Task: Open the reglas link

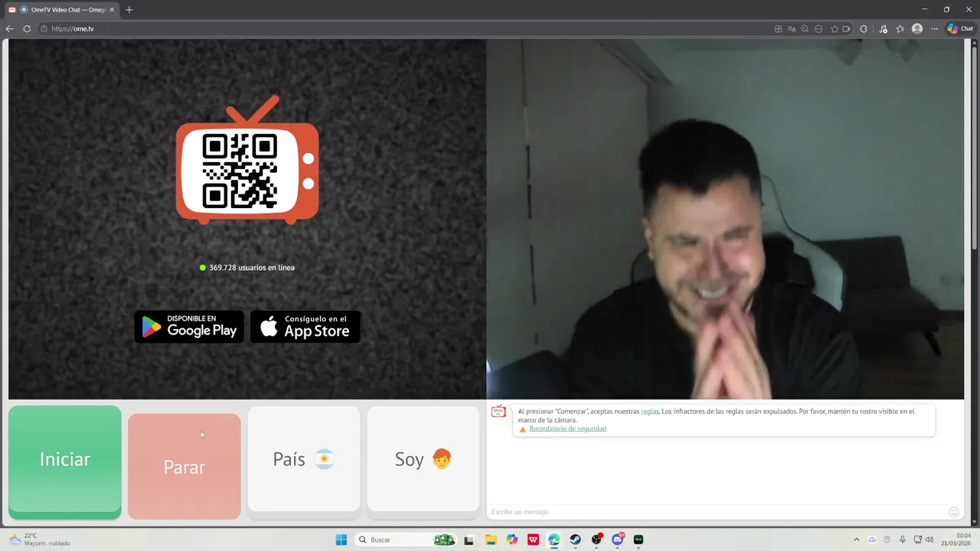Action: click(650, 411)
